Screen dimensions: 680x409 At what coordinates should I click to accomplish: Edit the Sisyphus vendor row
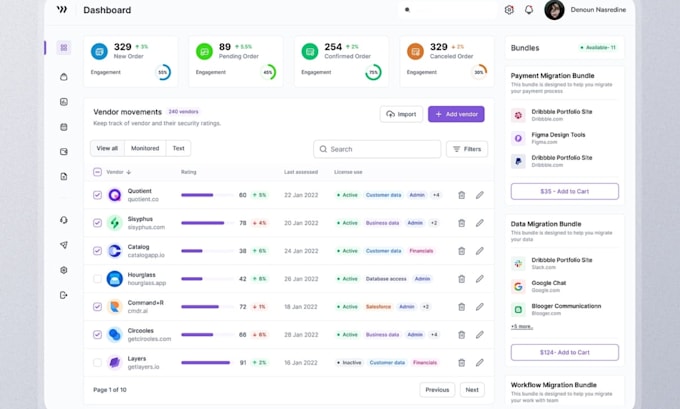[x=479, y=223]
